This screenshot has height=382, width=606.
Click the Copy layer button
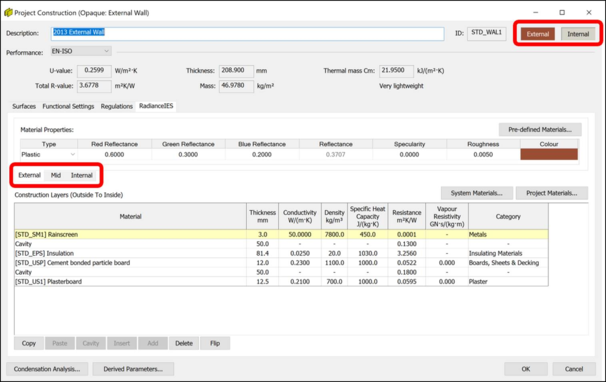click(29, 343)
